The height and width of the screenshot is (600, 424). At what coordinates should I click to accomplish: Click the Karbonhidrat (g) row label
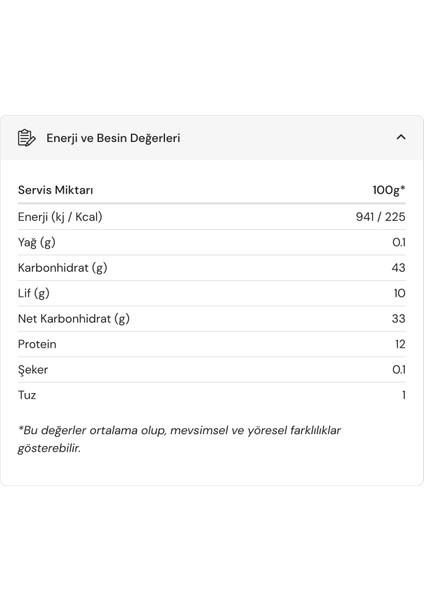pos(63,268)
